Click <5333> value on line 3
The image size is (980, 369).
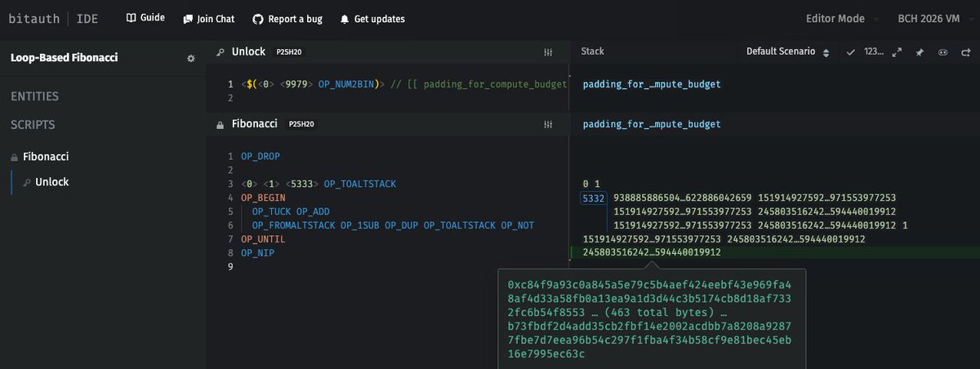point(302,184)
